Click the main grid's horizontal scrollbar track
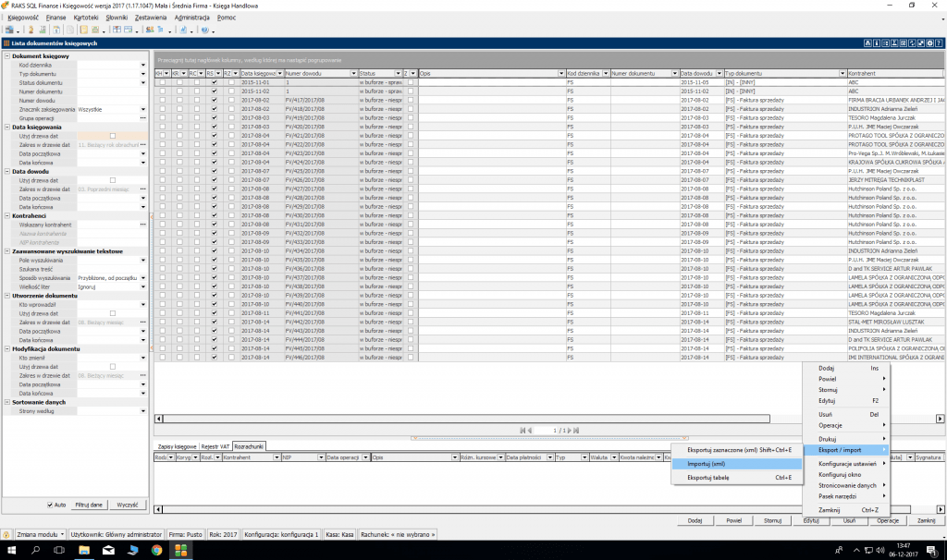947x560 pixels. point(462,419)
